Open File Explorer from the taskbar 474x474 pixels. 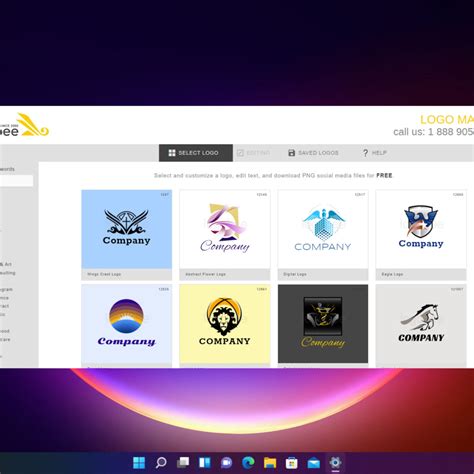pos(270,462)
